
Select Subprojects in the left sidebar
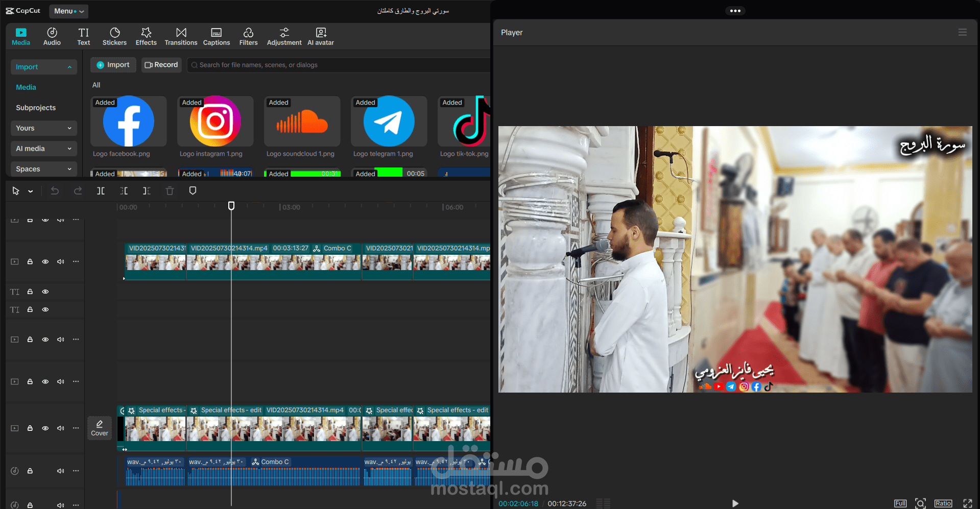click(x=36, y=108)
